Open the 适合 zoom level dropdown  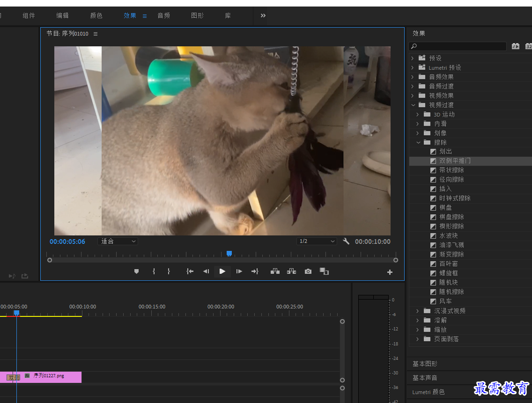click(x=118, y=241)
